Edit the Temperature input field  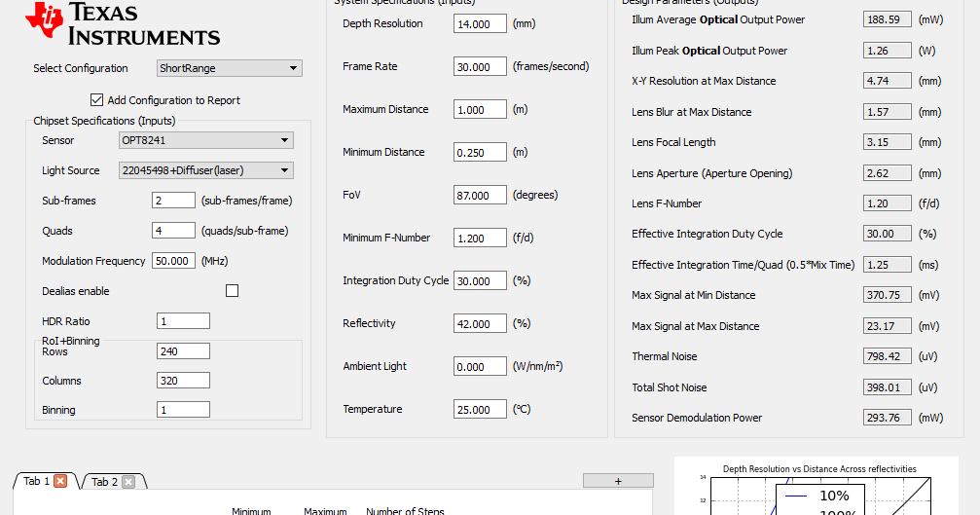tap(480, 410)
